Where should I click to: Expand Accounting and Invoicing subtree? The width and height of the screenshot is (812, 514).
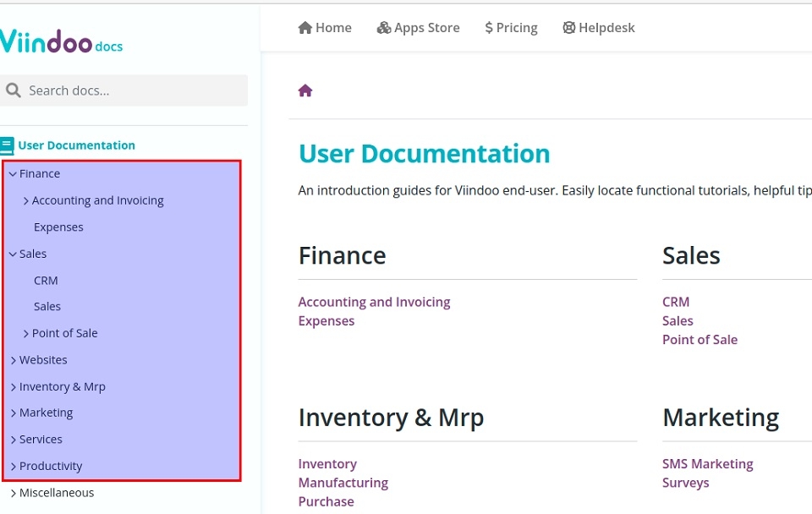[x=26, y=200]
